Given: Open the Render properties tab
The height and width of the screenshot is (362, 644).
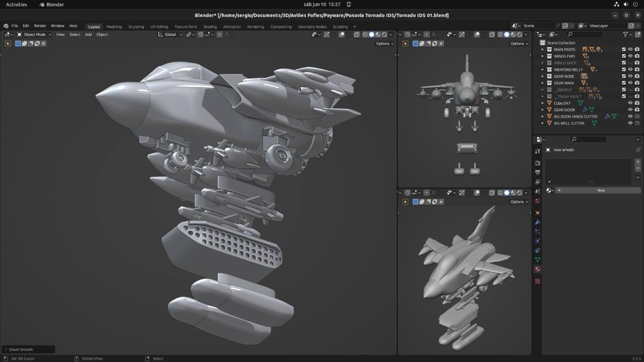Looking at the screenshot, I should click(x=537, y=163).
